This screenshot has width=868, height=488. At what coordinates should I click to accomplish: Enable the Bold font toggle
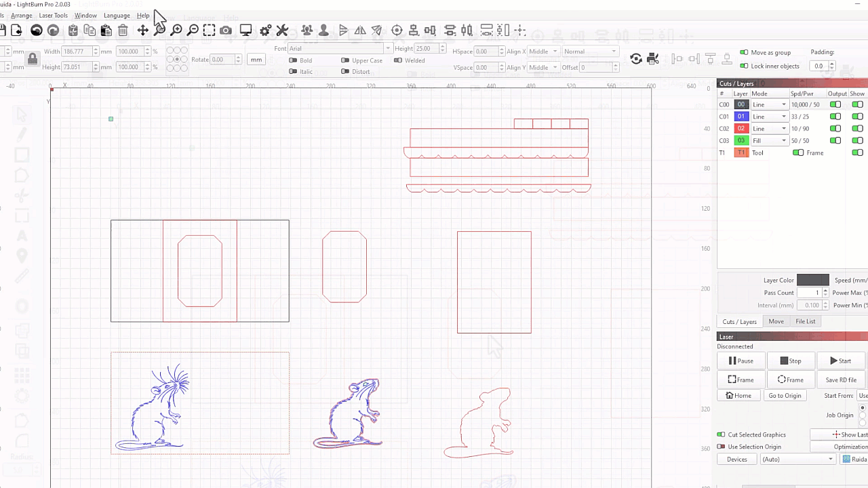[293, 60]
